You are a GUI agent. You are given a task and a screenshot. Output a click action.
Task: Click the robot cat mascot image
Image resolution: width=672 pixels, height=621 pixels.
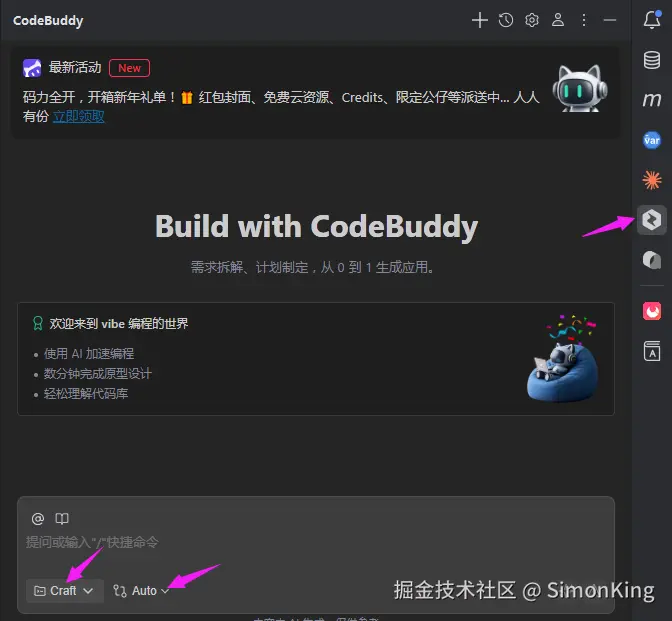coord(580,89)
